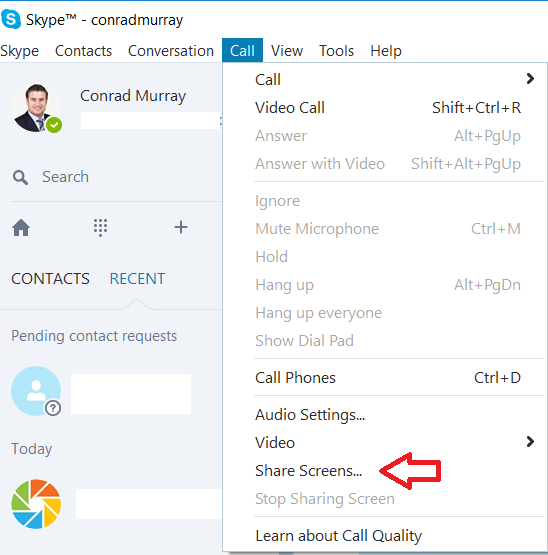Switch to the CONTACTS tab
The image size is (548, 555).
click(x=50, y=279)
